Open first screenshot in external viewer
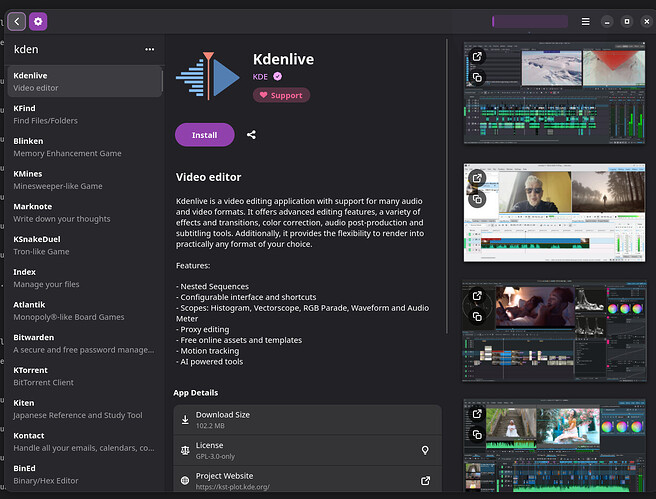This screenshot has width=656, height=499. [477, 56]
